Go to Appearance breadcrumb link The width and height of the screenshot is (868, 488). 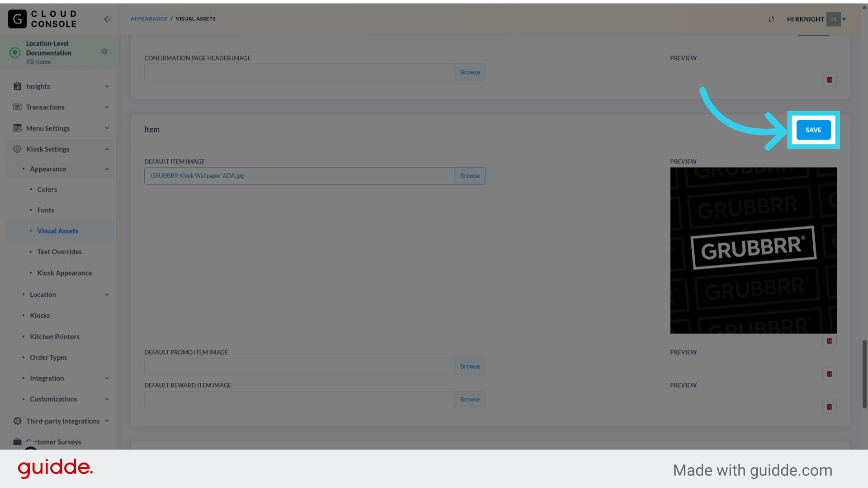[x=149, y=19]
